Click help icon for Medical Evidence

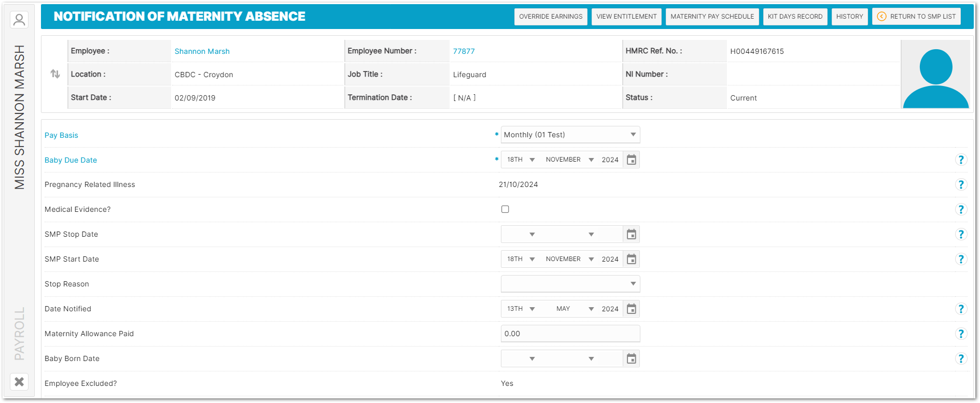[x=961, y=209]
